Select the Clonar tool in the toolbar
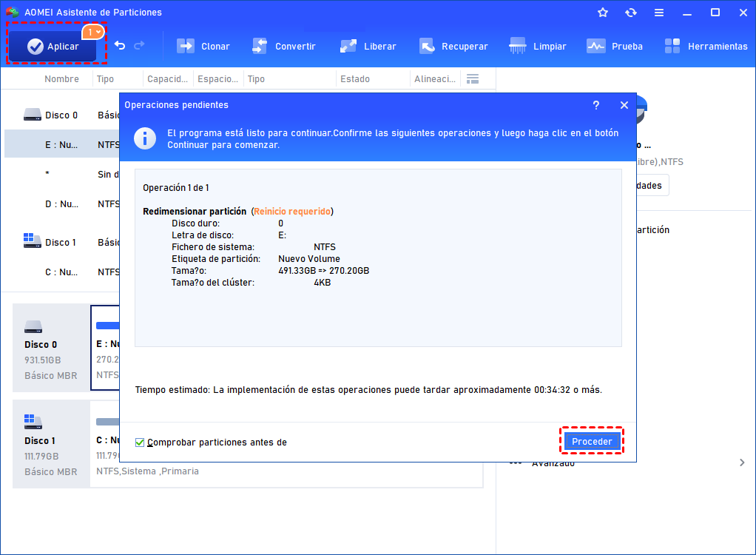The image size is (756, 555). (203, 46)
